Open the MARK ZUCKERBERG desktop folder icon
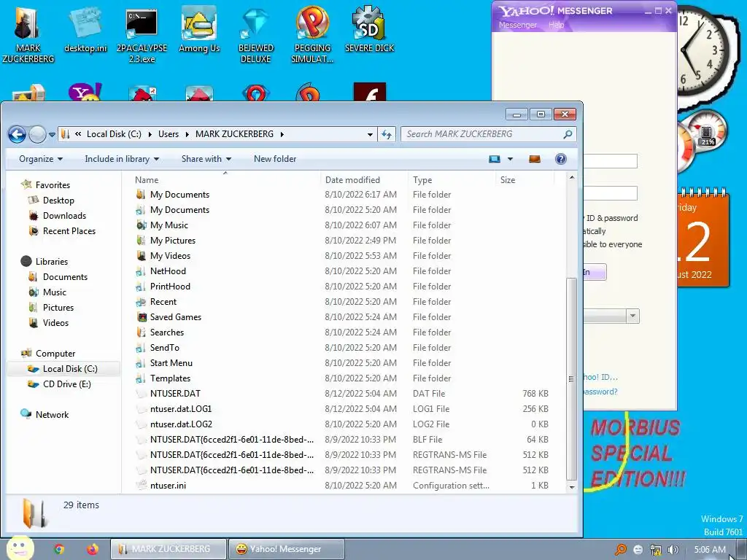 click(x=28, y=34)
